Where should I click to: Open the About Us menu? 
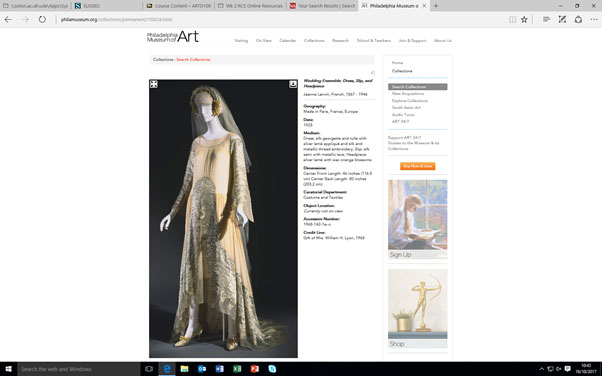coord(443,41)
